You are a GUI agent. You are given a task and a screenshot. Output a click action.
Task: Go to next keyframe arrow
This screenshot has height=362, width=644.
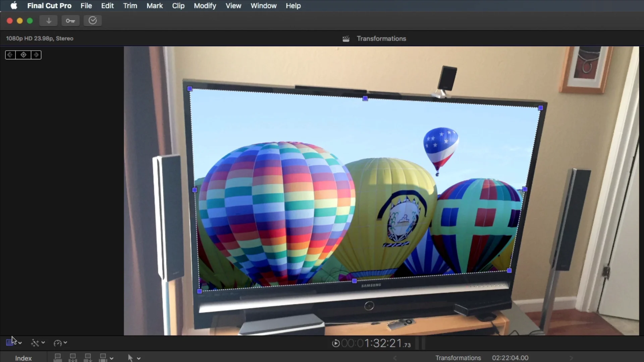36,55
